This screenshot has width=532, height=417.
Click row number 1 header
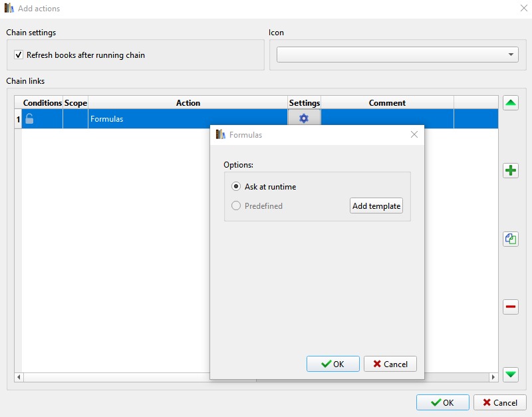tap(18, 119)
